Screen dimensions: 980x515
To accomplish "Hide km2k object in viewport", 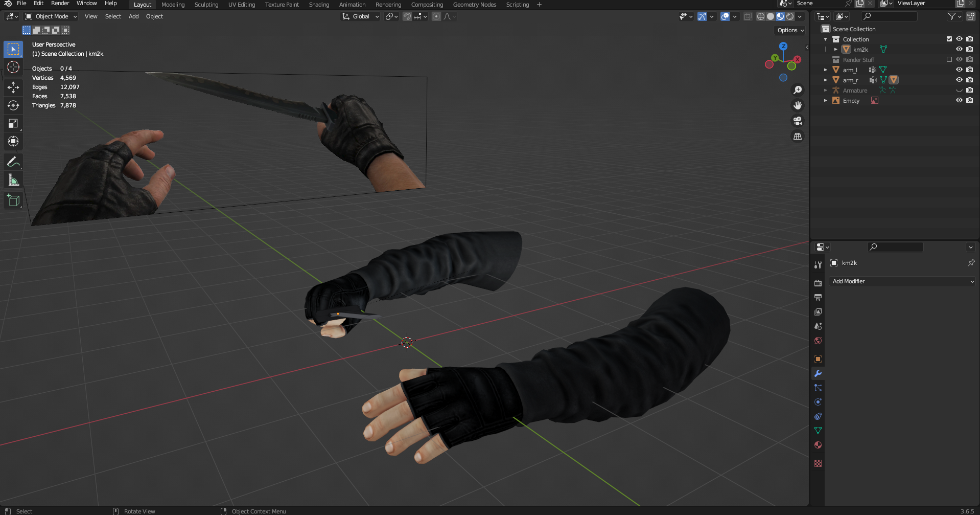I will [959, 50].
